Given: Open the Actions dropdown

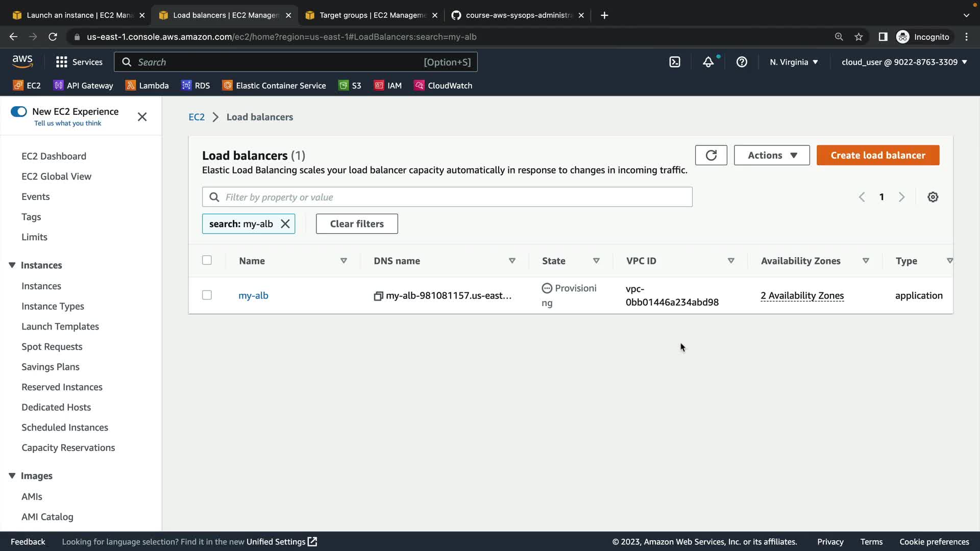Looking at the screenshot, I should click(771, 155).
